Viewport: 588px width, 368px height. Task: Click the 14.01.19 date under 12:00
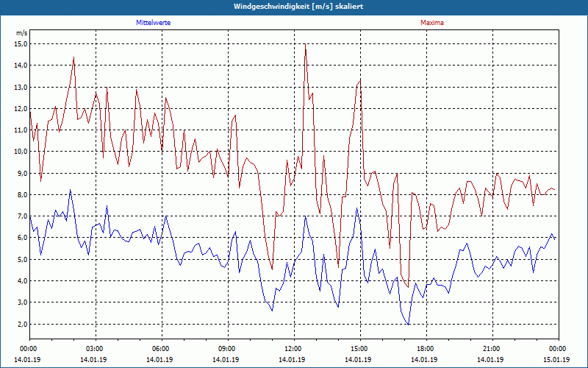[292, 359]
